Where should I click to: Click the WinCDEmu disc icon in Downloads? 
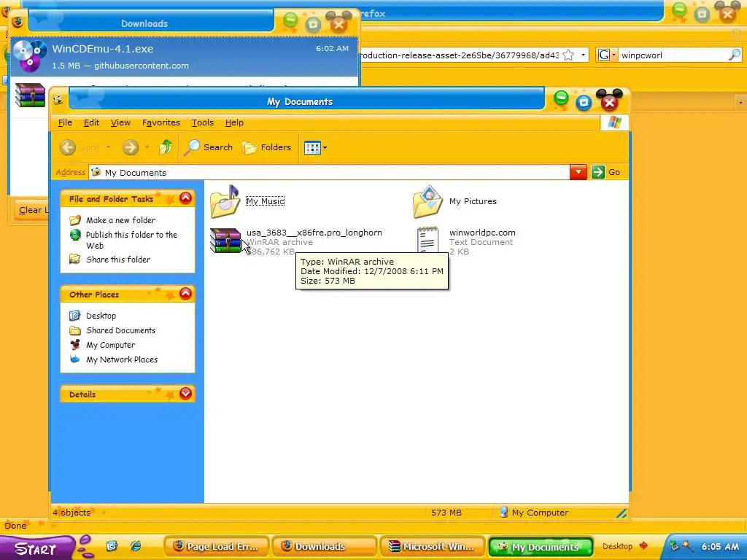pyautogui.click(x=29, y=56)
